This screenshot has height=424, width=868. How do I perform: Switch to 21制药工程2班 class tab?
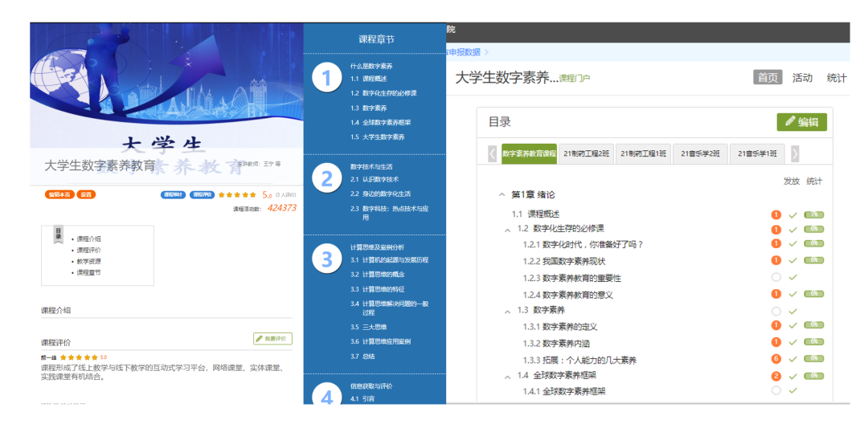coord(586,153)
